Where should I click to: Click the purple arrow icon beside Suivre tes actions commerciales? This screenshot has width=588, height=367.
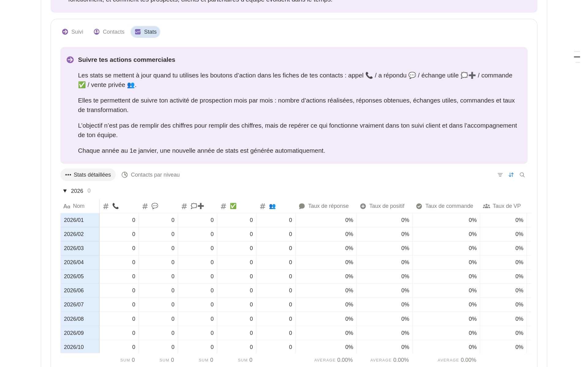[70, 60]
